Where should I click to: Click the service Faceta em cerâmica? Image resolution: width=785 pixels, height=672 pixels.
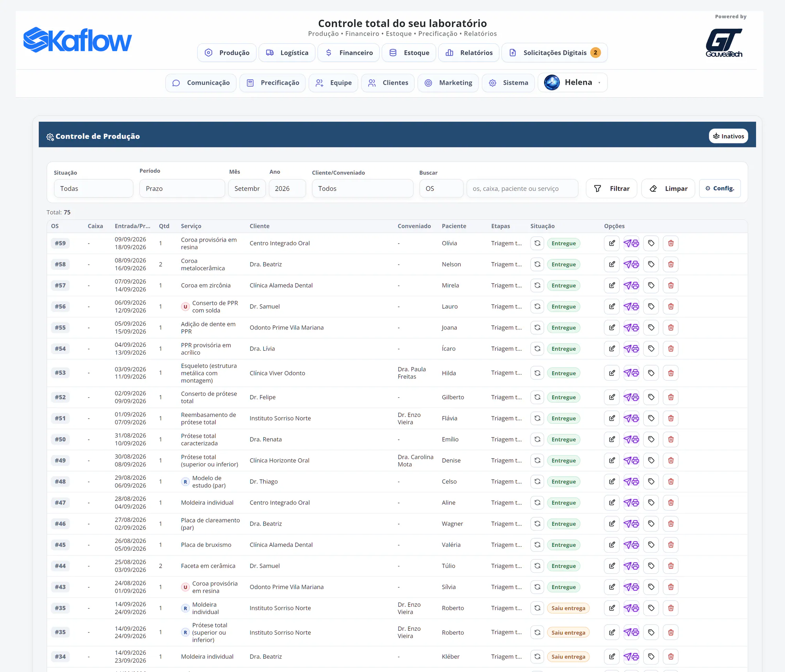[208, 566]
